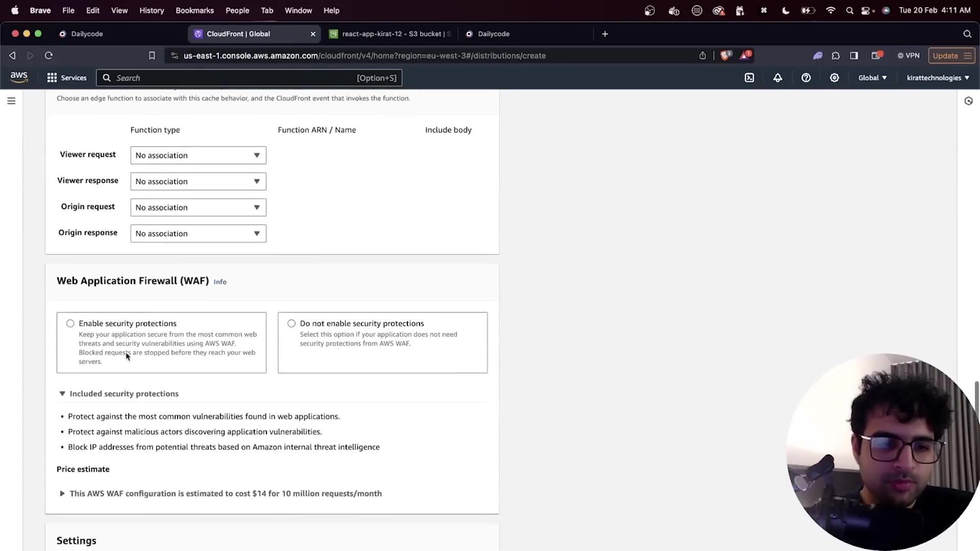
Task: Reload the page in Brave
Action: coord(48,56)
